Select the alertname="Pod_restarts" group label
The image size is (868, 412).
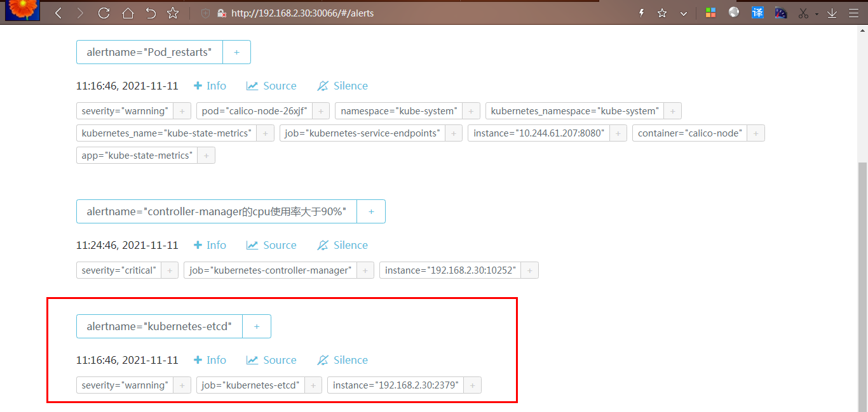click(x=149, y=52)
